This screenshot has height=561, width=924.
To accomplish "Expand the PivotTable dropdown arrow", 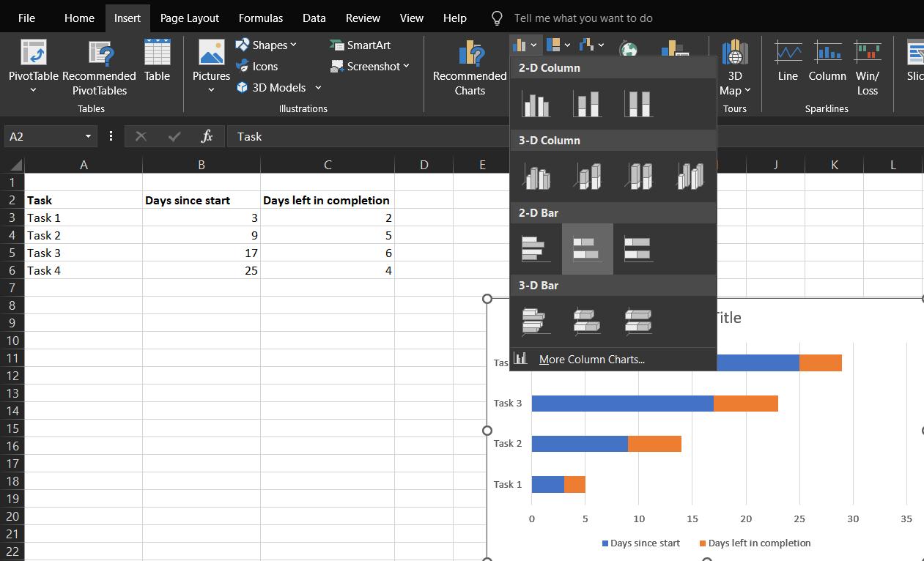I will (33, 90).
